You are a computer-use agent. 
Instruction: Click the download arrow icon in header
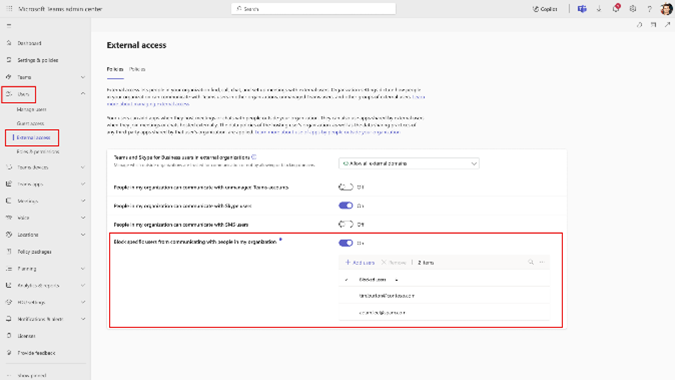[599, 9]
